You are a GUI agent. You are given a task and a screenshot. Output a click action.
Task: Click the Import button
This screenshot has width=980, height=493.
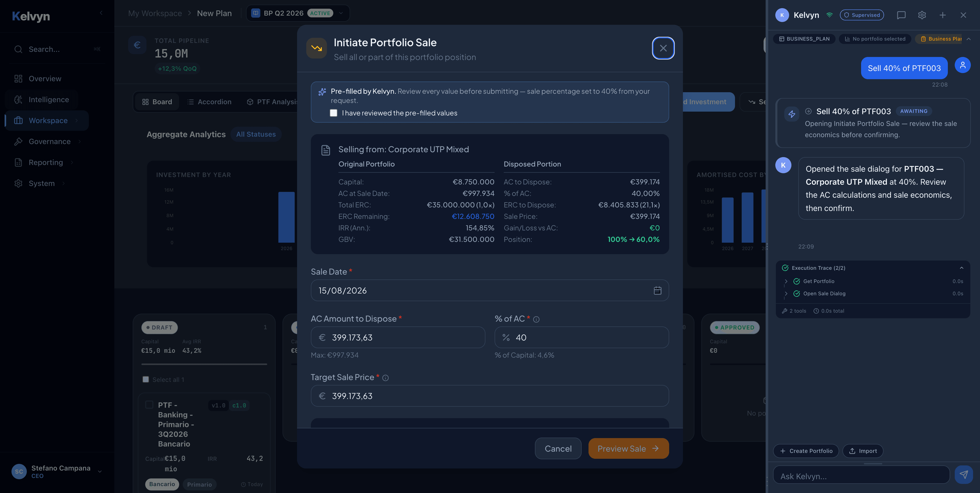click(x=863, y=451)
